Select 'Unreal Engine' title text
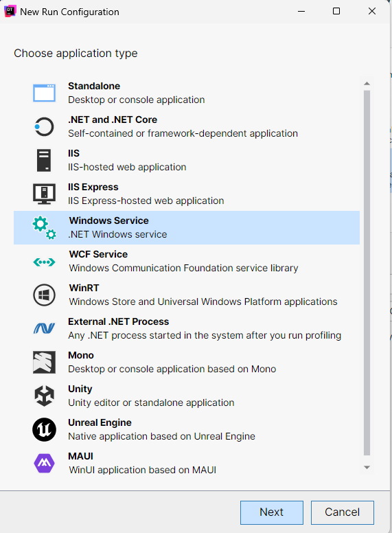Viewport: 392px width, 533px height. click(100, 422)
